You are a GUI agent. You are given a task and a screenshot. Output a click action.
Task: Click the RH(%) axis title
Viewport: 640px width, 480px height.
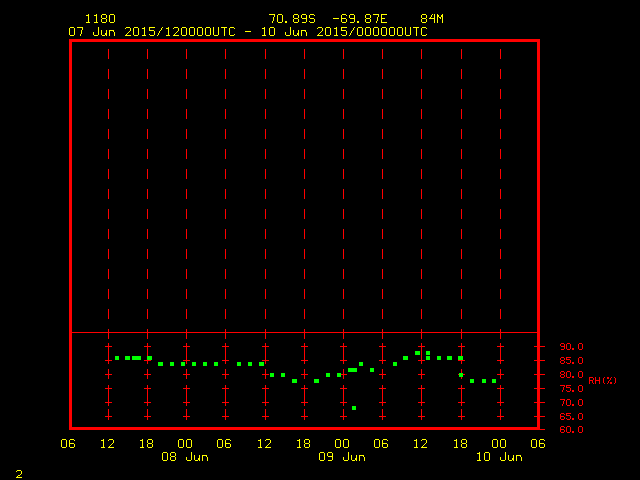tap(602, 381)
